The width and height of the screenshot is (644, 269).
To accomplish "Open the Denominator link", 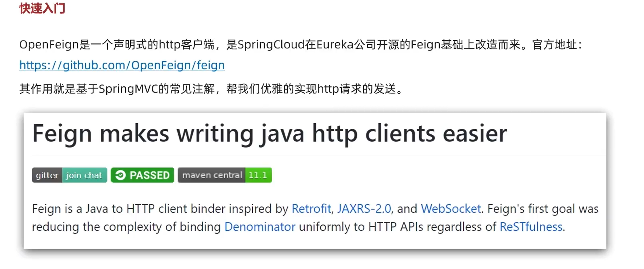I will coord(260,227).
